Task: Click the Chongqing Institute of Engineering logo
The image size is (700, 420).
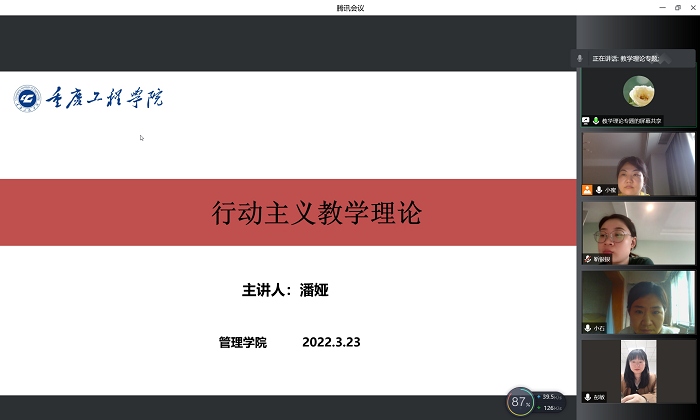Action: click(89, 98)
